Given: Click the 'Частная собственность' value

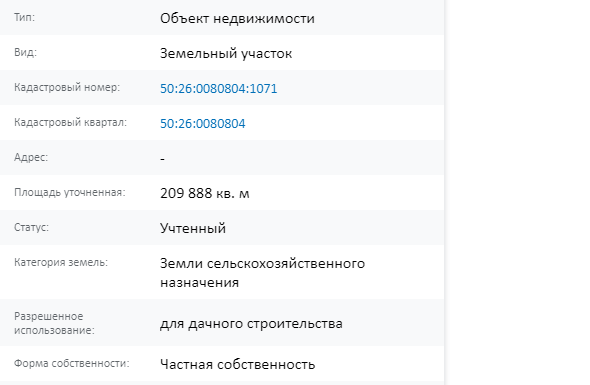Looking at the screenshot, I should 237,364.
